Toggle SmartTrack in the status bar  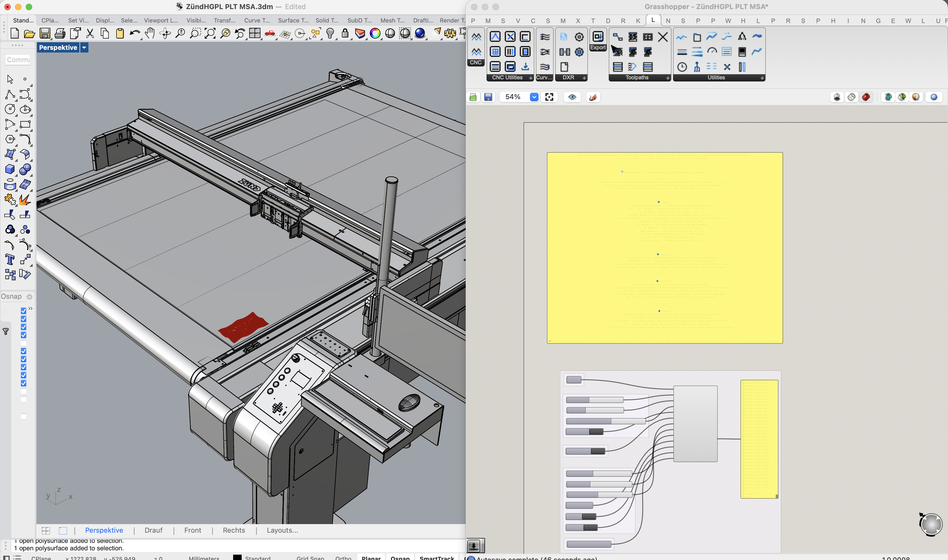pyautogui.click(x=437, y=557)
